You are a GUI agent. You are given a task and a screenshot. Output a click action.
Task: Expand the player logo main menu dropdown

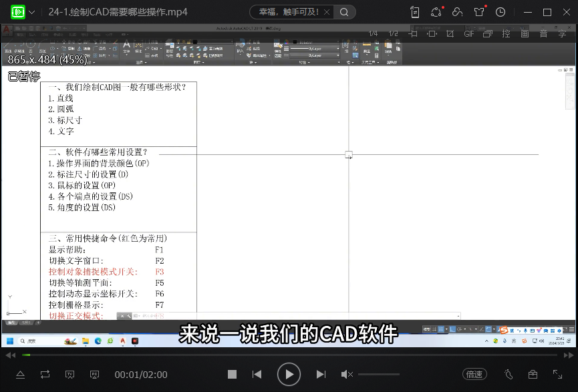32,12
